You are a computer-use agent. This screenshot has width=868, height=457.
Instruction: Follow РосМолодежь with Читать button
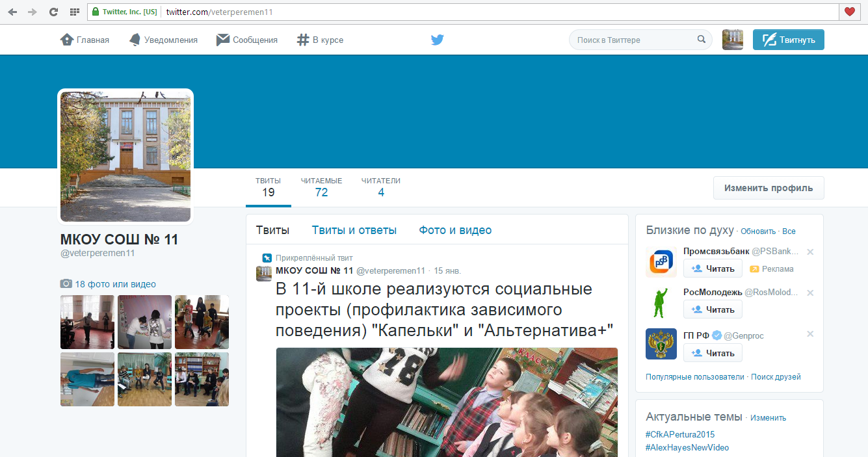click(713, 309)
